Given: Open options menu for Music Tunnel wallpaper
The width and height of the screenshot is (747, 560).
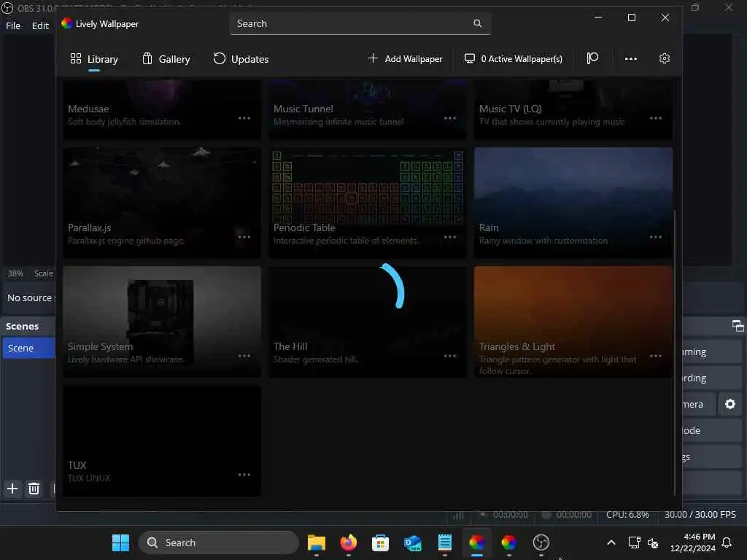Looking at the screenshot, I should (450, 118).
